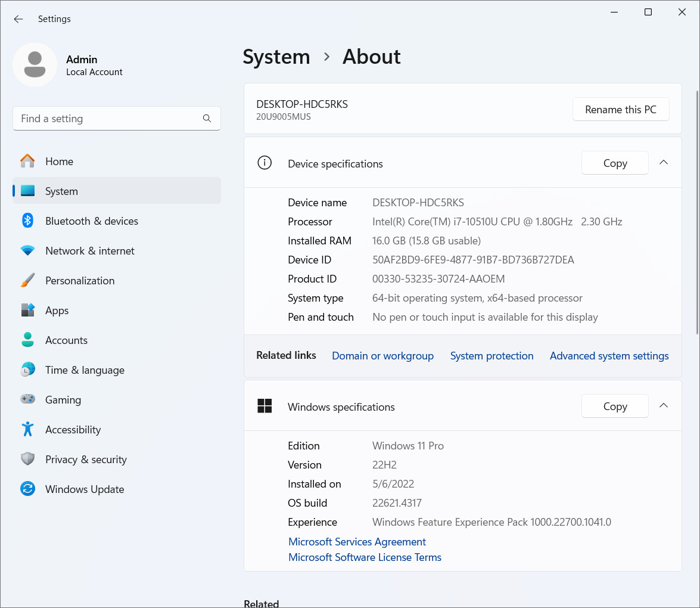Open Bluetooth & devices label
700x608 pixels.
tap(92, 221)
